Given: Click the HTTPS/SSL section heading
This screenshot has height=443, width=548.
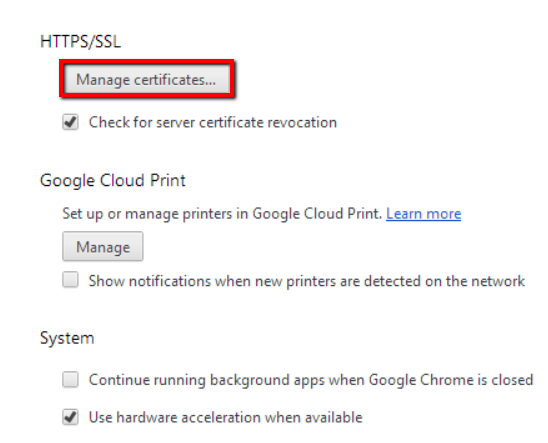Looking at the screenshot, I should coord(80,42).
